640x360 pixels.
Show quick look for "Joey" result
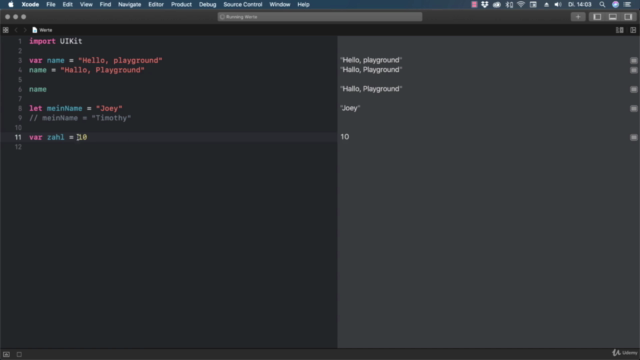pos(633,109)
